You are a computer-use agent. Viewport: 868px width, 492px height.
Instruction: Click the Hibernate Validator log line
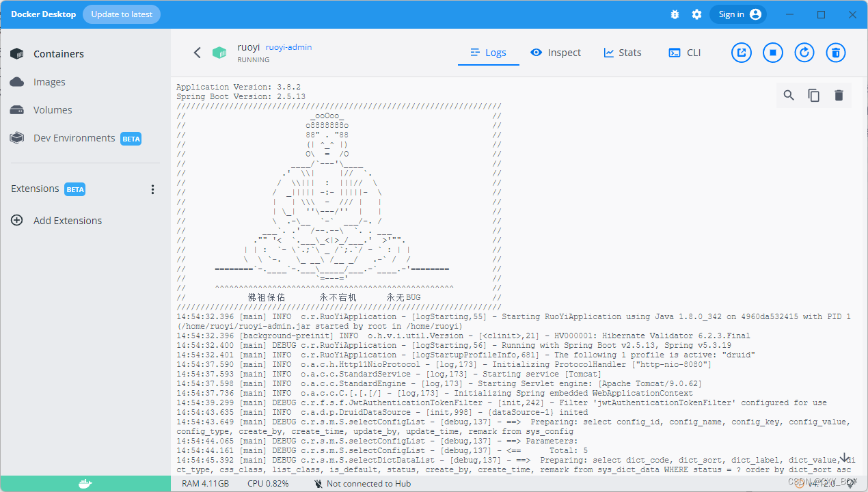point(463,336)
